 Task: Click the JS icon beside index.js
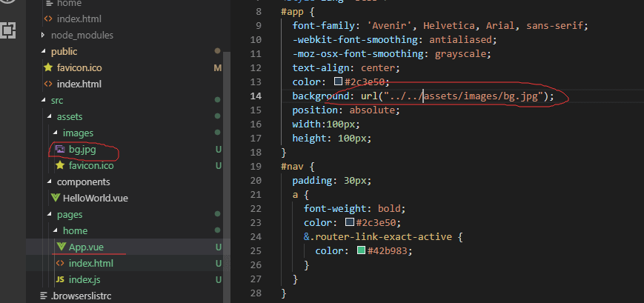coord(61,279)
